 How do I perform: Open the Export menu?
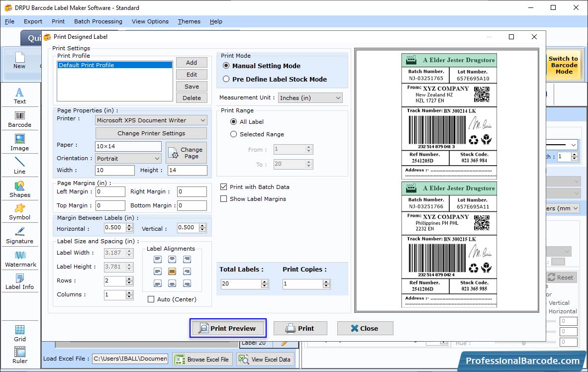[33, 21]
